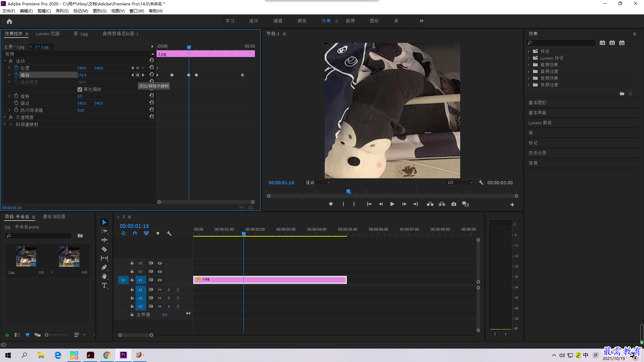Click New Bin icon in Project panel

80,236
